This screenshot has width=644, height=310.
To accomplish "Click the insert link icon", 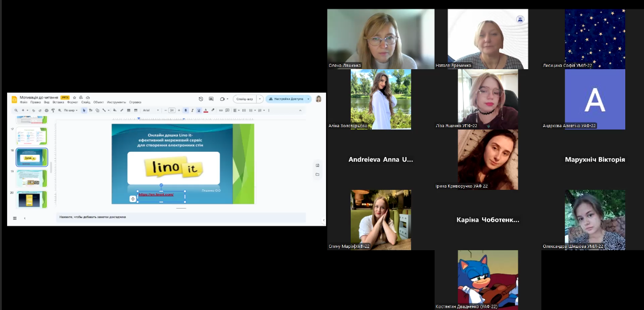I will (221, 110).
